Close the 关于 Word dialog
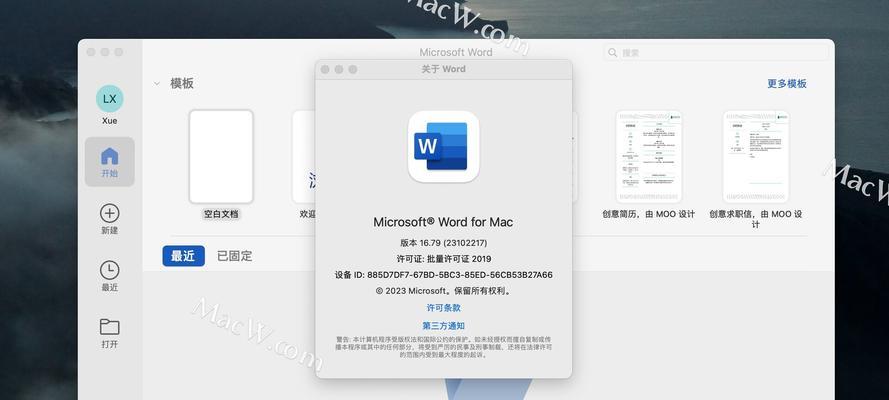This screenshot has height=400, width=889. click(325, 69)
